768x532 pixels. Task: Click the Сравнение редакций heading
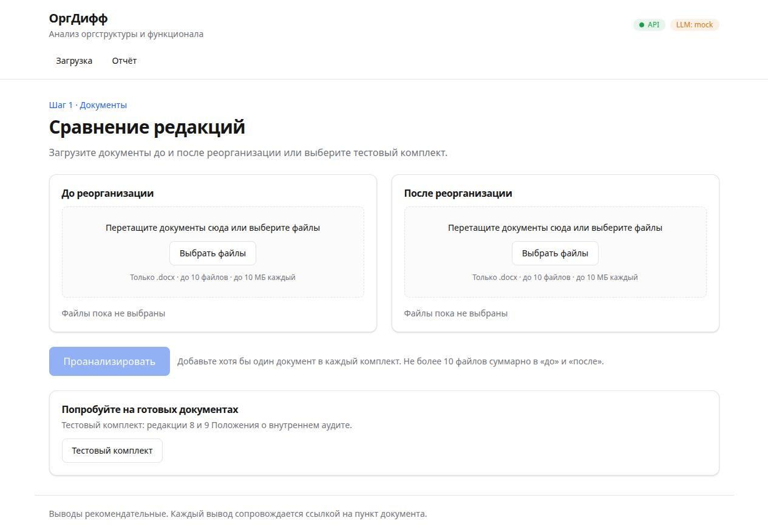click(x=147, y=128)
